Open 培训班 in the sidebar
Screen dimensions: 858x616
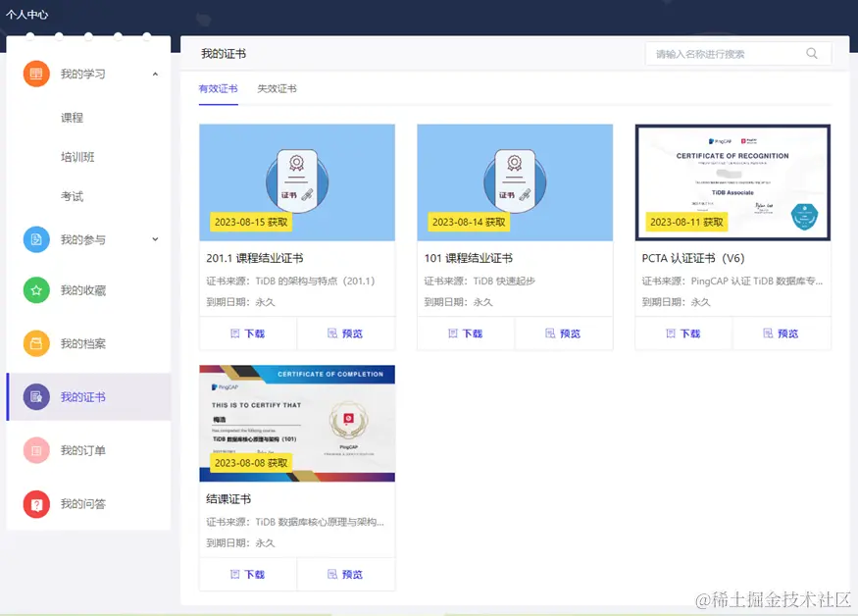tap(77, 157)
